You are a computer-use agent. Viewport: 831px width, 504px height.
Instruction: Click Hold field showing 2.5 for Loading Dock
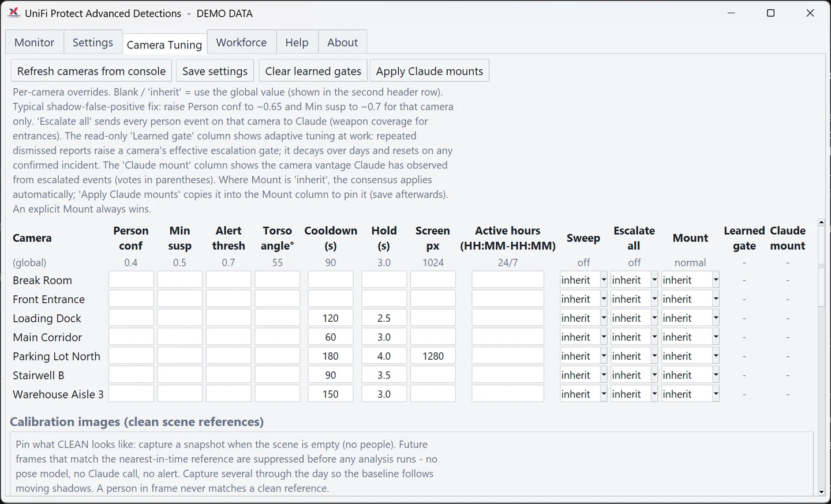384,318
